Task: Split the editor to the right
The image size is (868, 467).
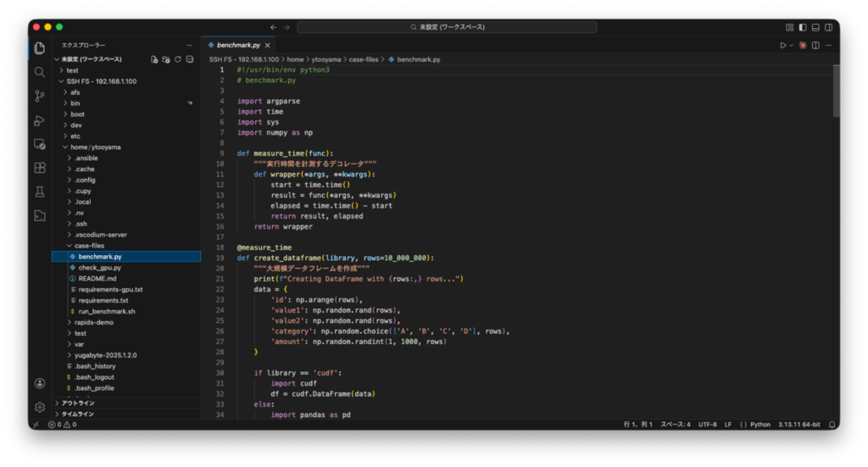Action: click(815, 46)
